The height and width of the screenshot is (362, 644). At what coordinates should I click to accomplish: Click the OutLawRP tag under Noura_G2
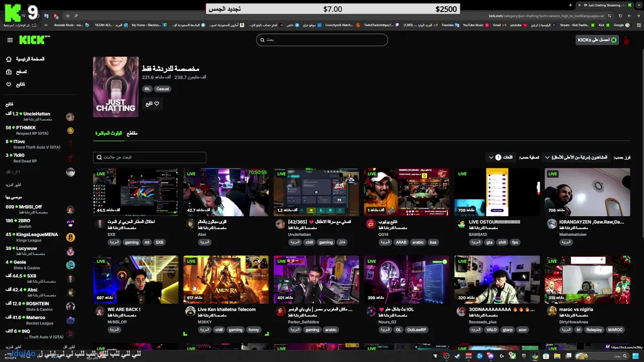coord(417,330)
